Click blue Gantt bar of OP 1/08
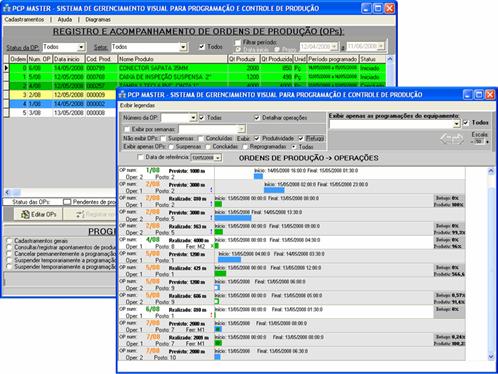 258,176
